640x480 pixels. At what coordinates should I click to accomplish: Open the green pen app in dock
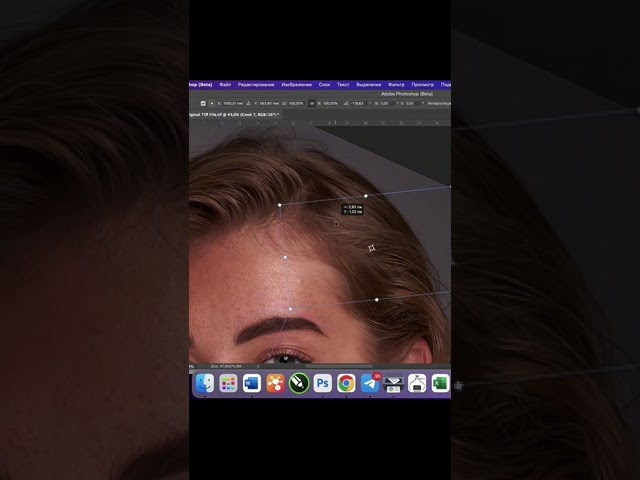click(299, 383)
